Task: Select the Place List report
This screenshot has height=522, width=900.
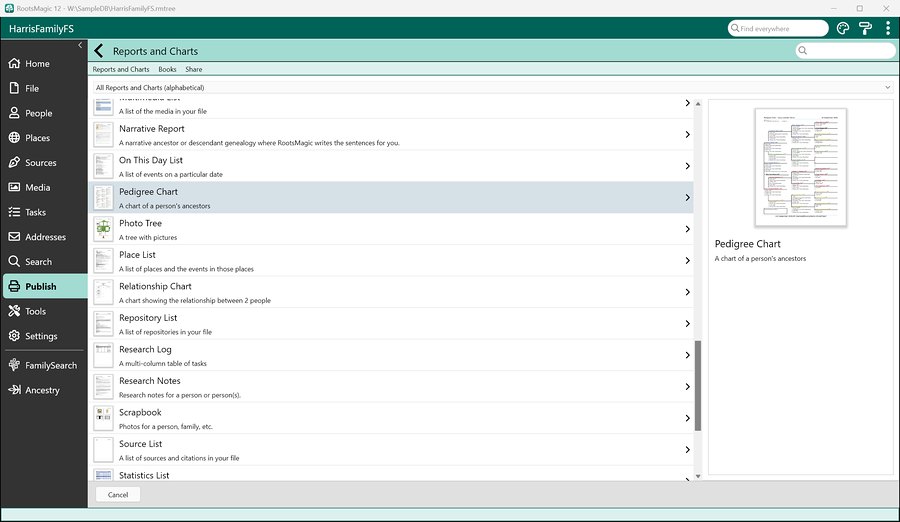Action: (x=391, y=261)
